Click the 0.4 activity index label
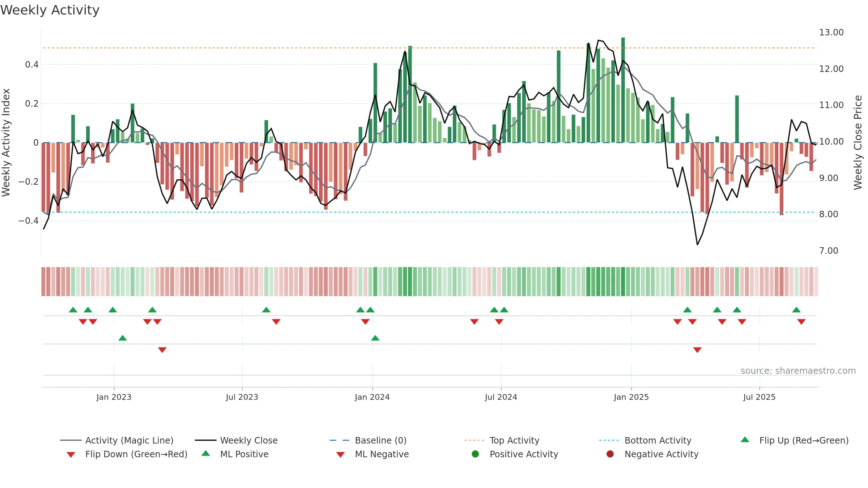The height and width of the screenshot is (488, 868). 32,65
